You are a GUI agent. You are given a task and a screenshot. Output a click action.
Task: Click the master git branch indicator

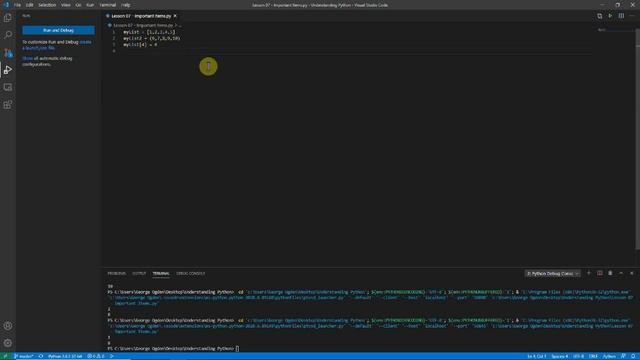(x=24, y=356)
